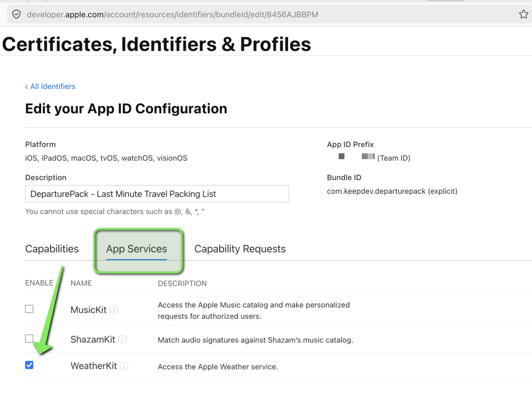Click the 'ShazamKit' service name
This screenshot has width=532, height=395.
[x=92, y=339]
